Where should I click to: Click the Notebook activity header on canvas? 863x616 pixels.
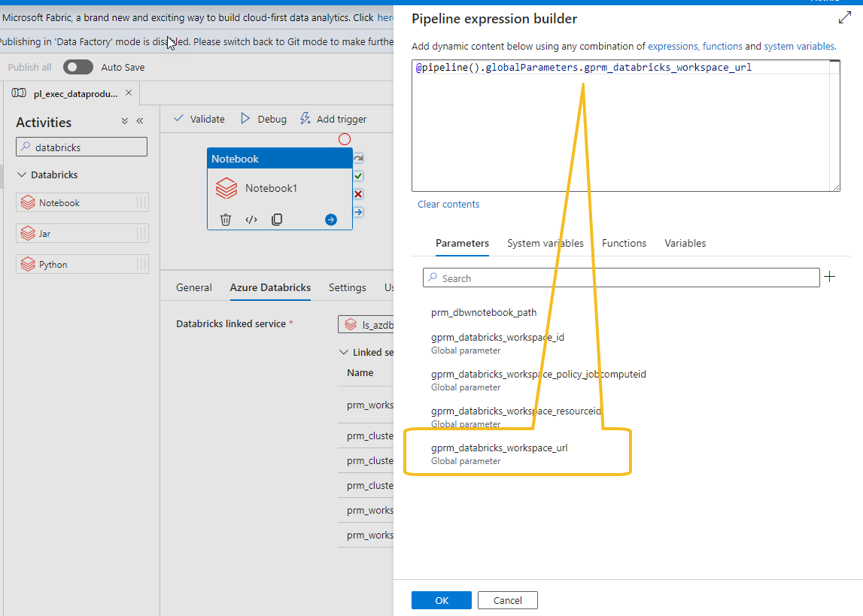(x=280, y=159)
